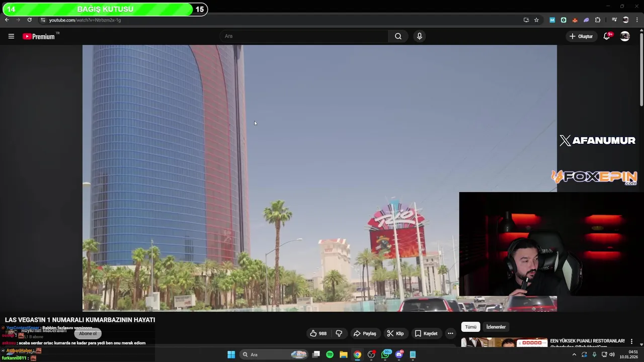Open the Windows Start menu
This screenshot has height=362, width=644.
(x=231, y=354)
